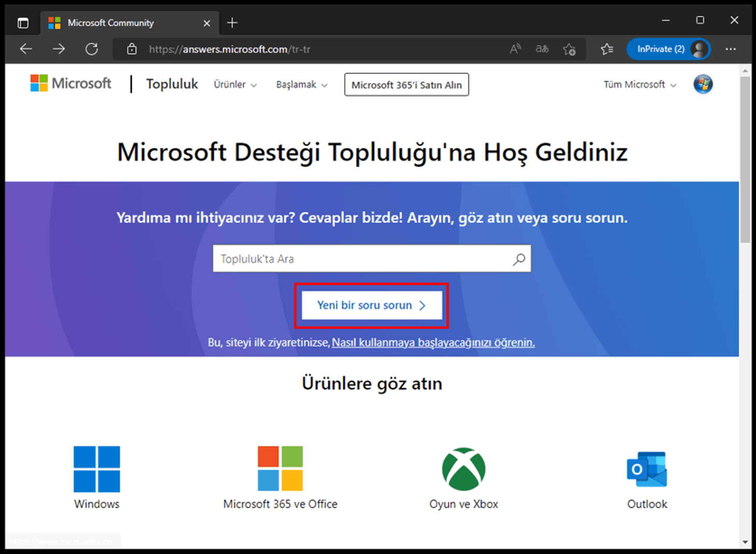Open the Oyun ve Xbox product icon
Viewport: 756px width, 554px height.
click(x=464, y=468)
